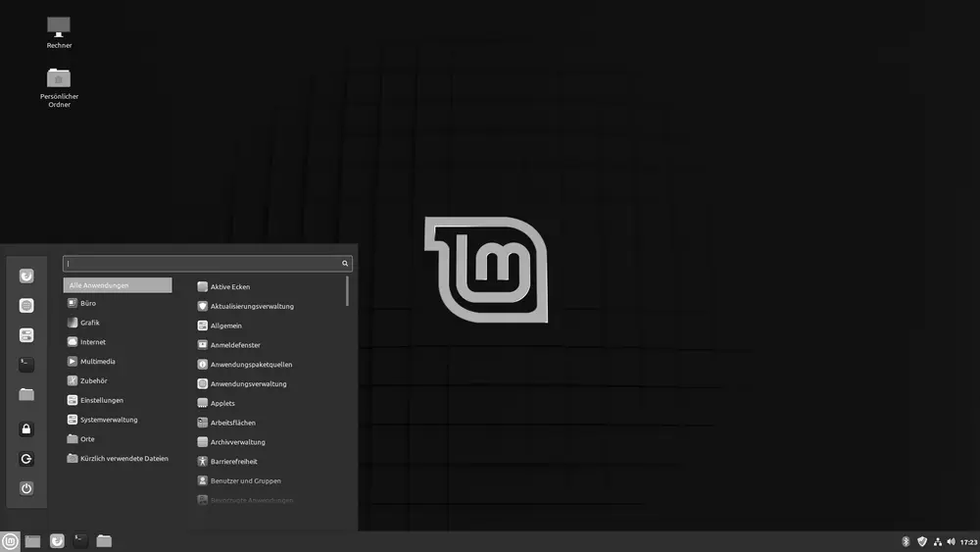980x552 pixels.
Task: Open update manager shield tray icon
Action: click(922, 542)
